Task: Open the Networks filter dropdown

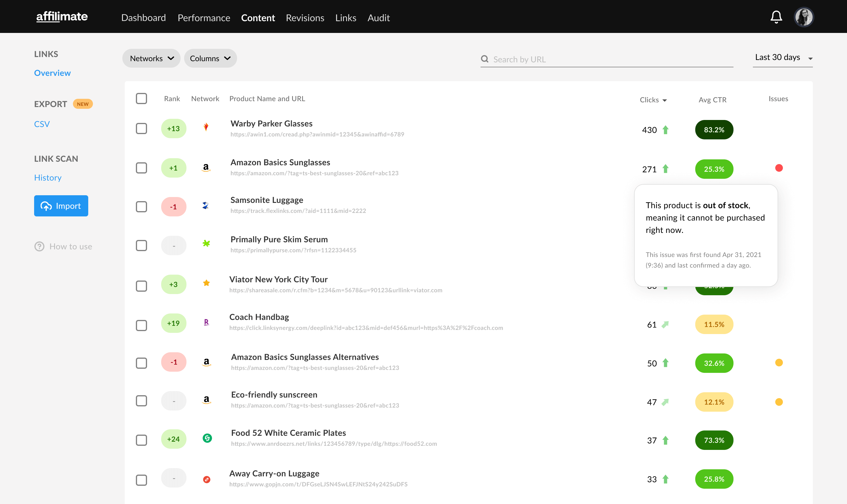Action: pyautogui.click(x=151, y=59)
